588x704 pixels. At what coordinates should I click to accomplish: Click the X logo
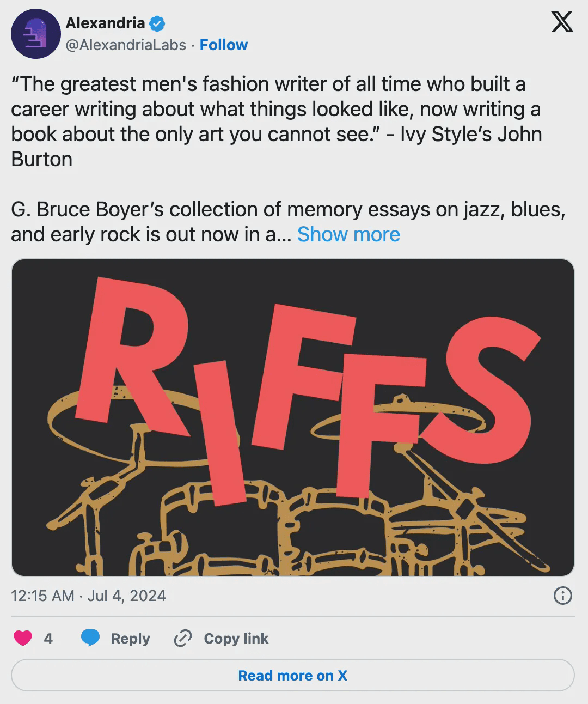pyautogui.click(x=562, y=22)
